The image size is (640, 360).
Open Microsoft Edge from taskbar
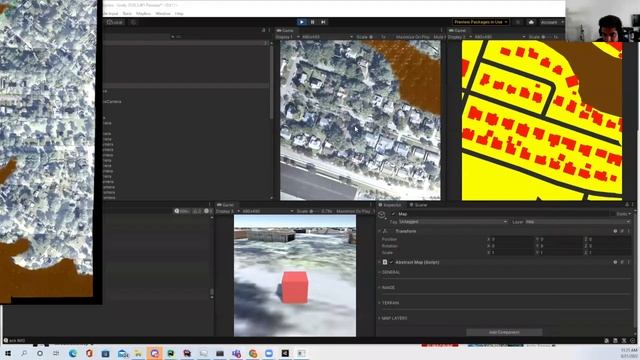[x=73, y=353]
